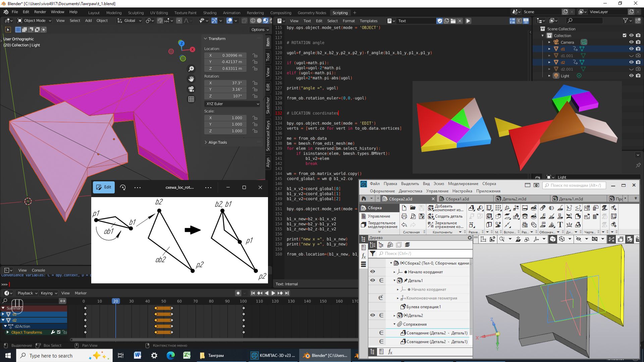Open the XYZ Euler rotation mode dropdown
644x362 pixels.
[232, 104]
